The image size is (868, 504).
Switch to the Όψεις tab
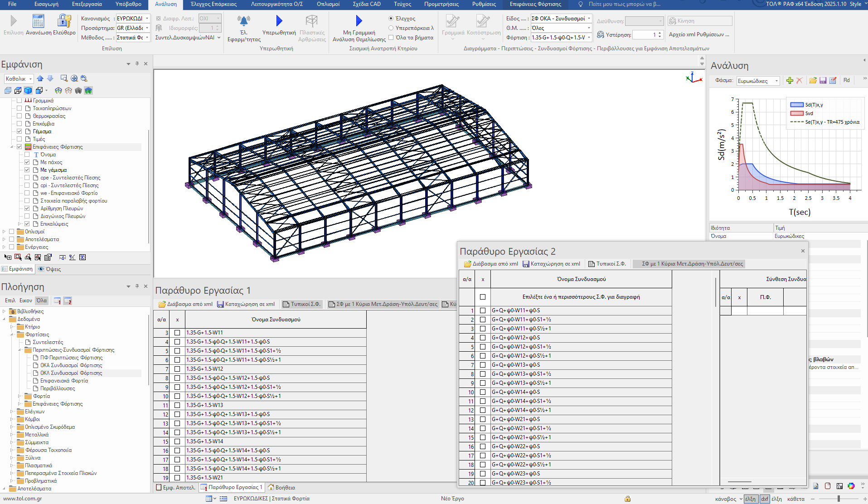coord(49,269)
